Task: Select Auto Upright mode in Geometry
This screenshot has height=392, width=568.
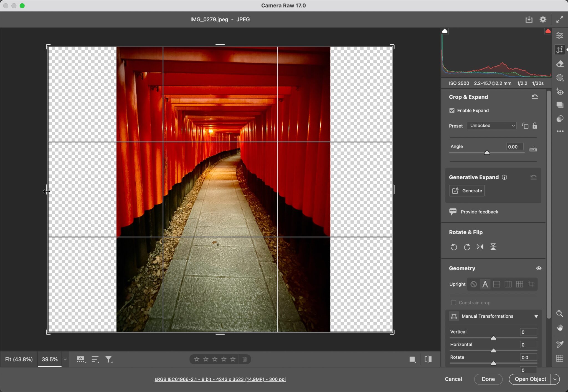Action: pyautogui.click(x=485, y=284)
